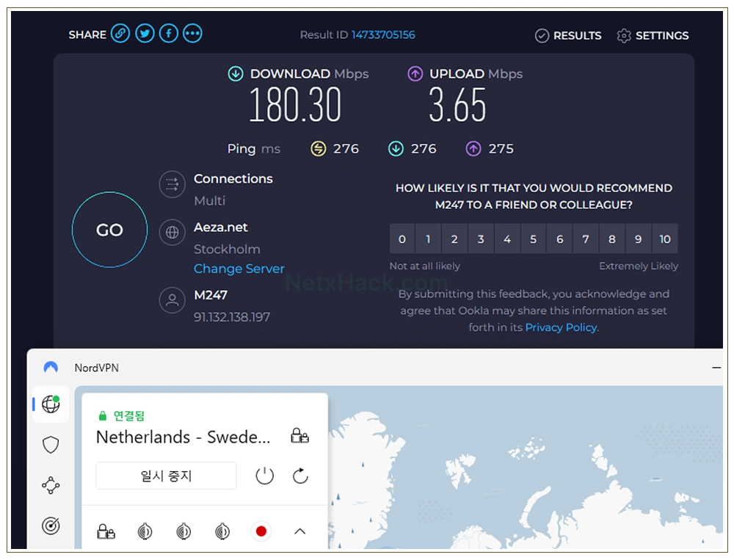The image size is (734, 560).
Task: Open NordVPN Dark Web Monitor target tab
Action: [x=51, y=526]
